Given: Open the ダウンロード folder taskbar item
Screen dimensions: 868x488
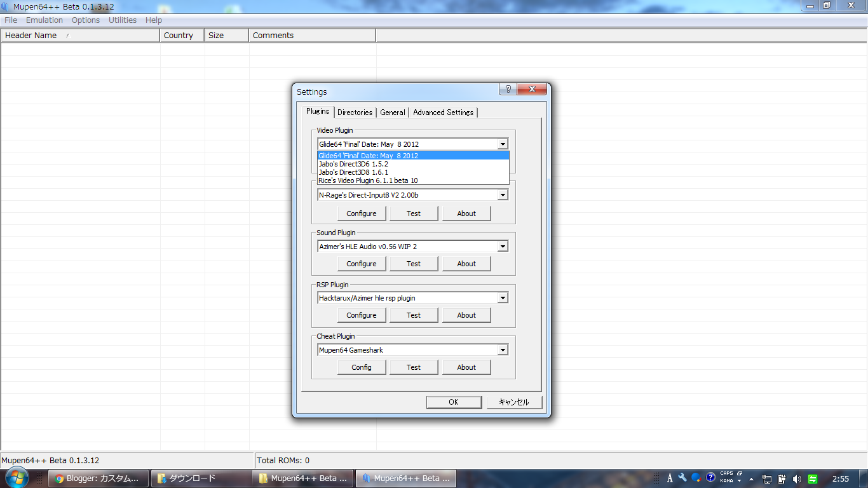Looking at the screenshot, I should coord(201,478).
